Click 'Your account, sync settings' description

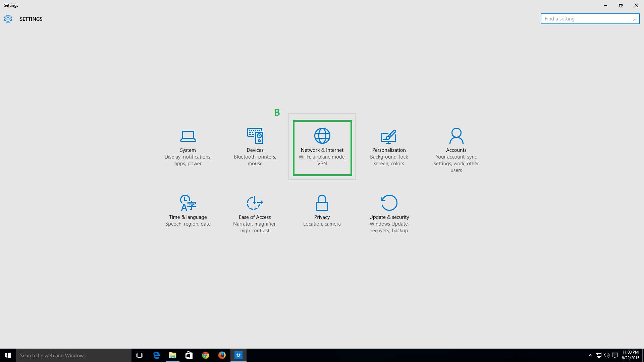[456, 164]
